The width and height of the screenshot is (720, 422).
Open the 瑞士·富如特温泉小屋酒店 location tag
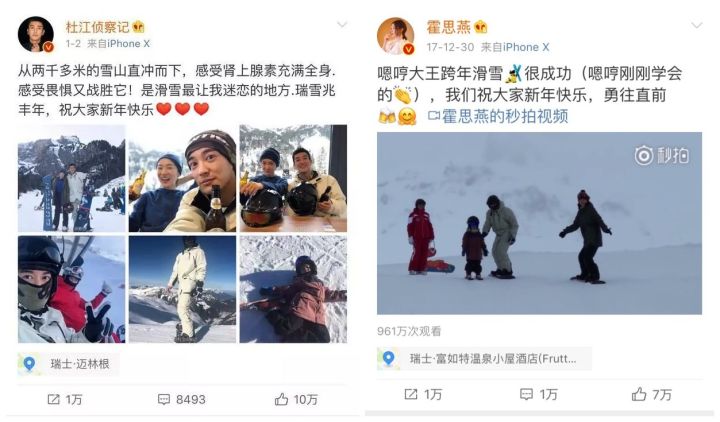(x=484, y=359)
